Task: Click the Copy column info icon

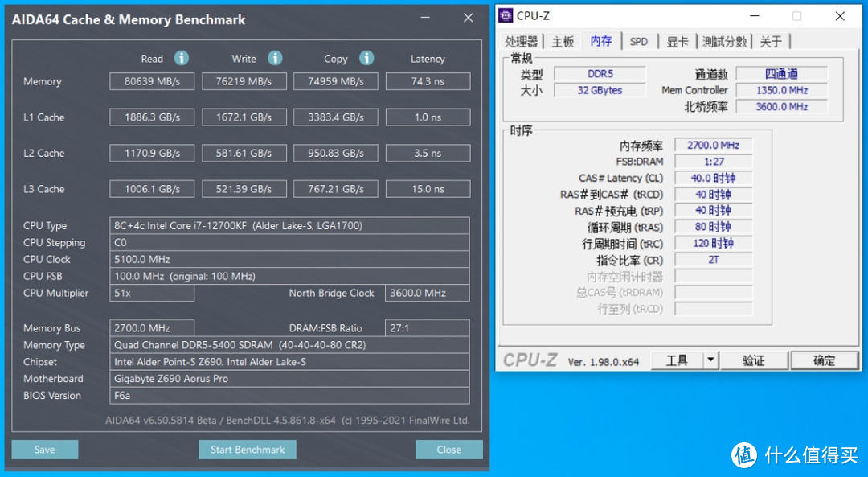Action: 367,58
